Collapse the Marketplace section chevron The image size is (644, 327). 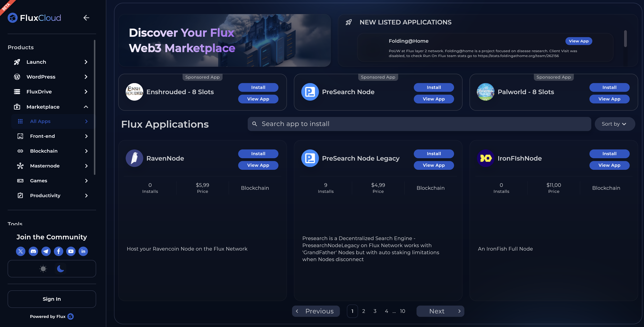(x=86, y=107)
